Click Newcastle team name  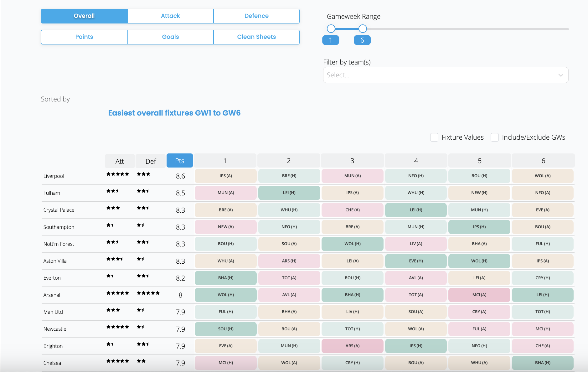[x=55, y=329]
